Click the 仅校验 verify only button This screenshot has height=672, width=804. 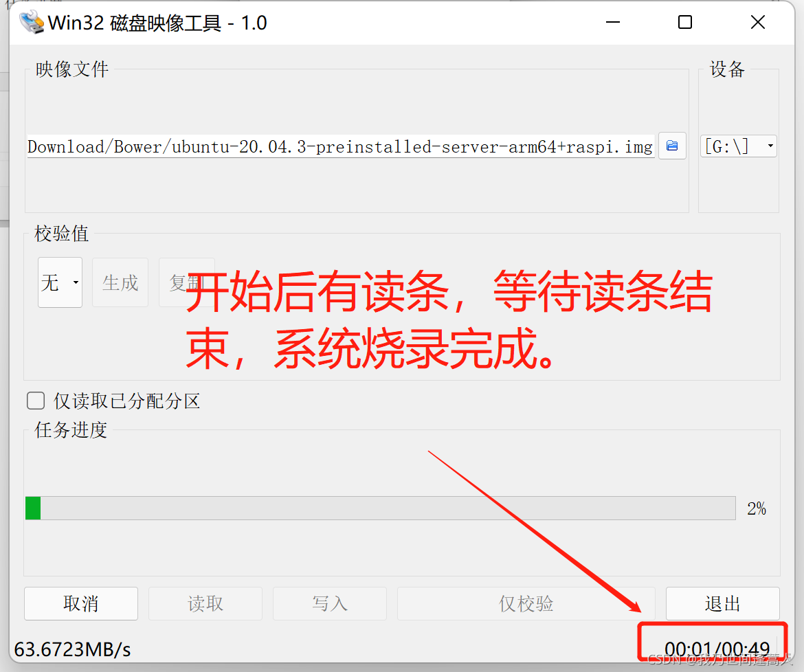tap(526, 603)
